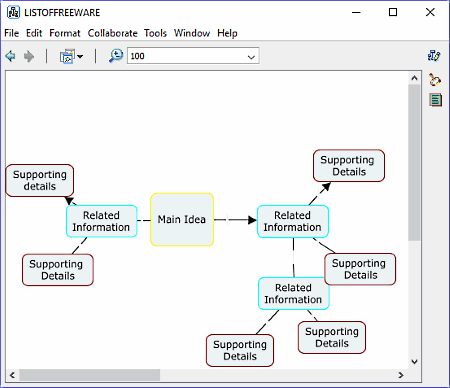Open the annotation pencil icon at top right
Screen dimensions: 450x388
click(434, 56)
